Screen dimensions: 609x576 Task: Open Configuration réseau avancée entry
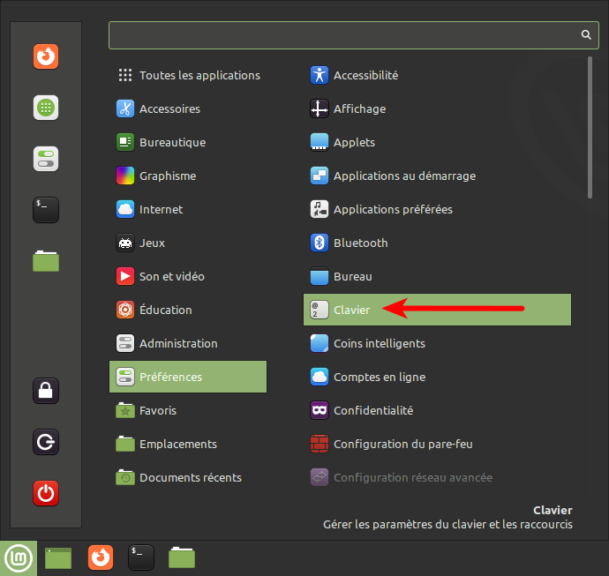(437, 477)
